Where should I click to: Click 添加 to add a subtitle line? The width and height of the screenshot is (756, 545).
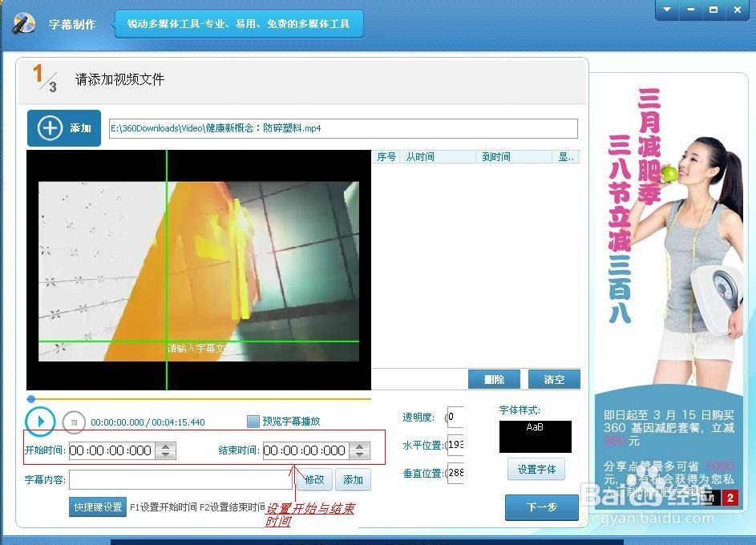point(353,479)
